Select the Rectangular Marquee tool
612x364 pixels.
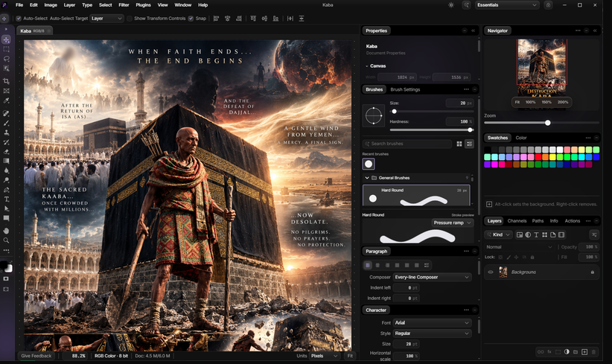tap(6, 49)
